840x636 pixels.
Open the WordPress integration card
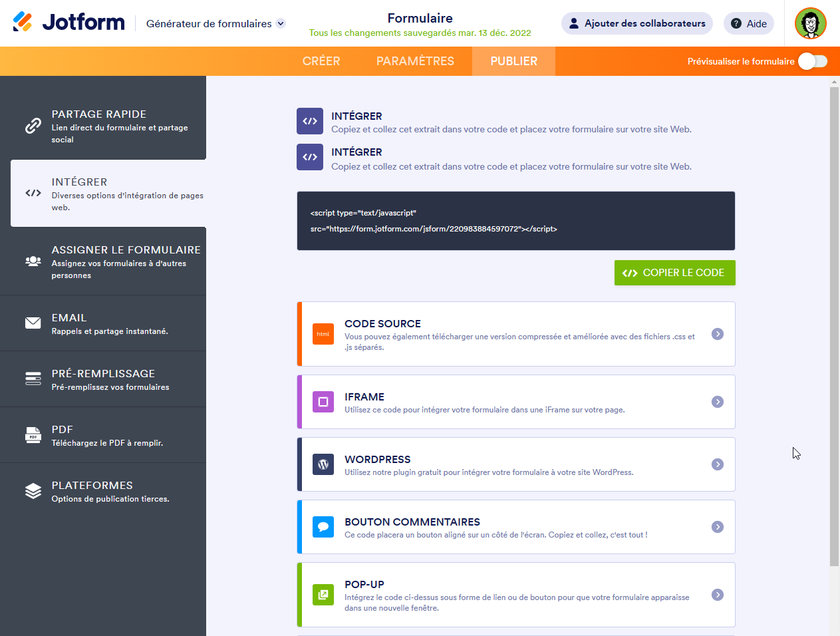(x=516, y=464)
